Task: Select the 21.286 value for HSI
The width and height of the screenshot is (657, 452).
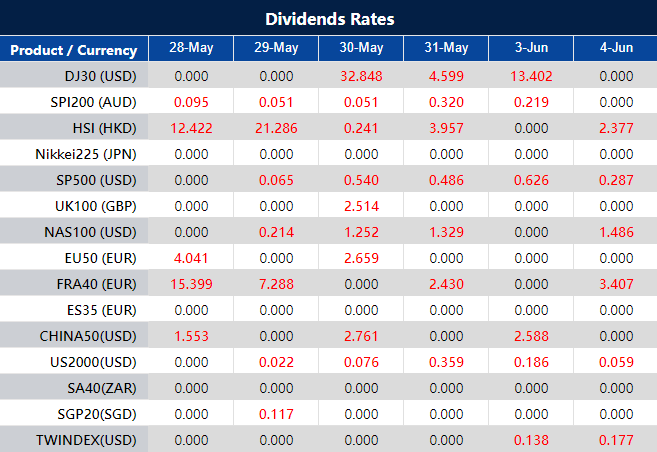Action: coord(276,127)
